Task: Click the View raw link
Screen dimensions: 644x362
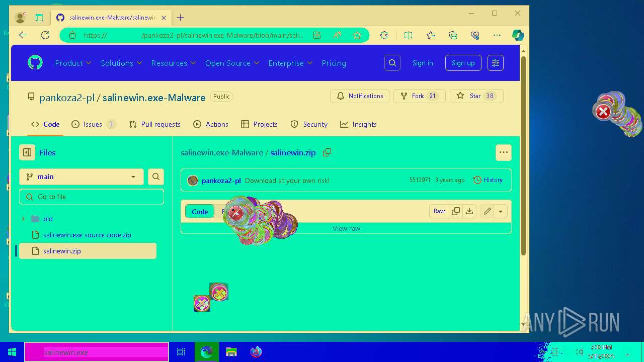Action: pos(346,228)
